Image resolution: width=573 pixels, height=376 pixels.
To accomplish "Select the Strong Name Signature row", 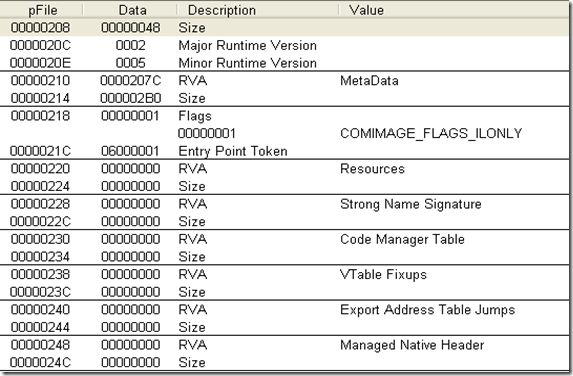I will [x=284, y=204].
